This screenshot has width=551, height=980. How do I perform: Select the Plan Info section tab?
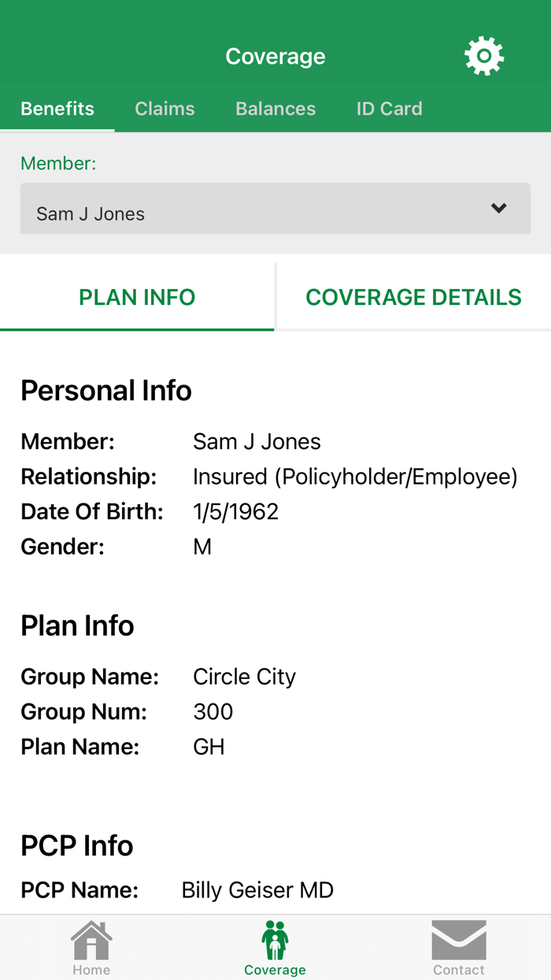click(x=137, y=297)
